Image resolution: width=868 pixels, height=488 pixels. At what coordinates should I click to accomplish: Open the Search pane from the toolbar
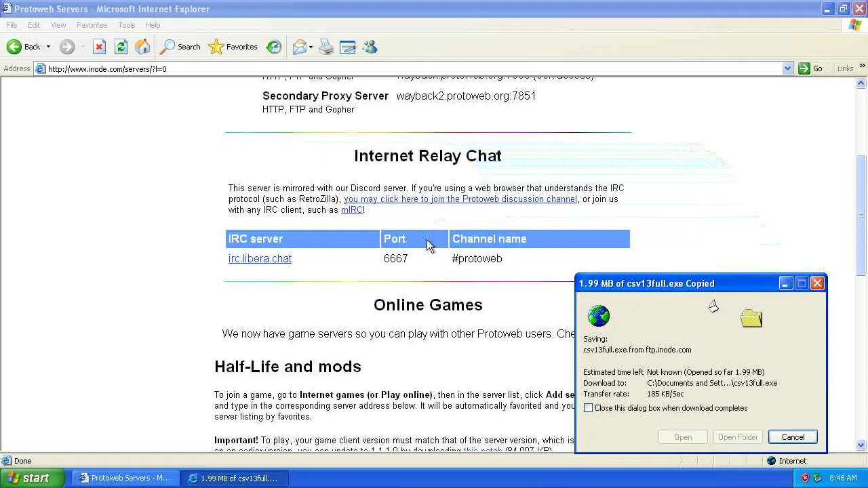[180, 47]
